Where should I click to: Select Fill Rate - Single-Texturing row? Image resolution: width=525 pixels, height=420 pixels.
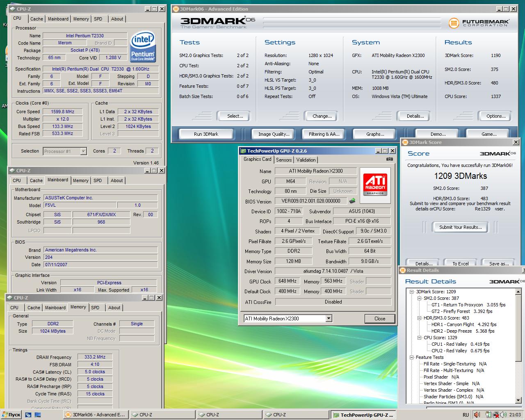pyautogui.click(x=455, y=364)
